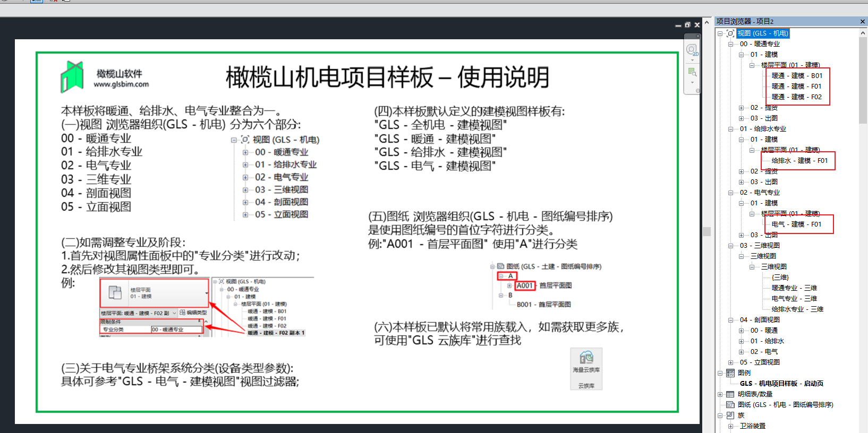Open the zoom options dropdown arrow
Viewport: 868px width, 433px height.
692,82
